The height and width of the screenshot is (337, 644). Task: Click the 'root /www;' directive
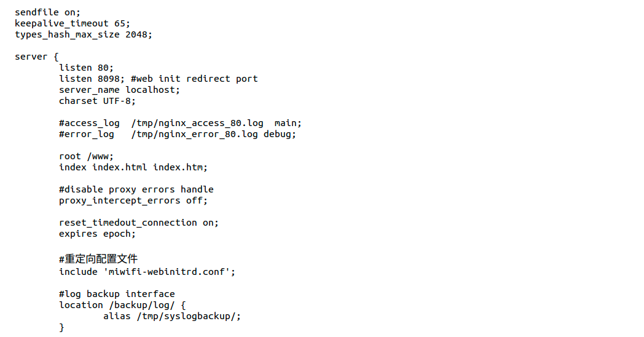[x=86, y=157]
